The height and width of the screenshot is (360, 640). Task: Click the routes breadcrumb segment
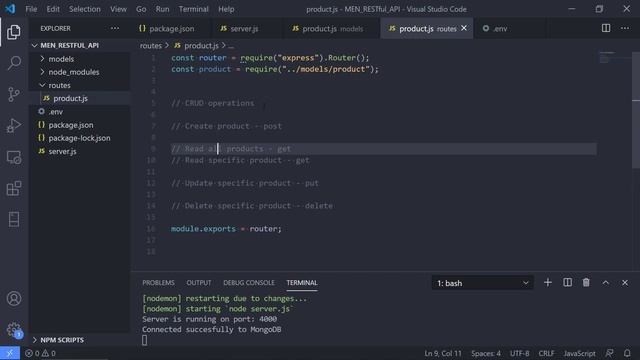click(151, 46)
